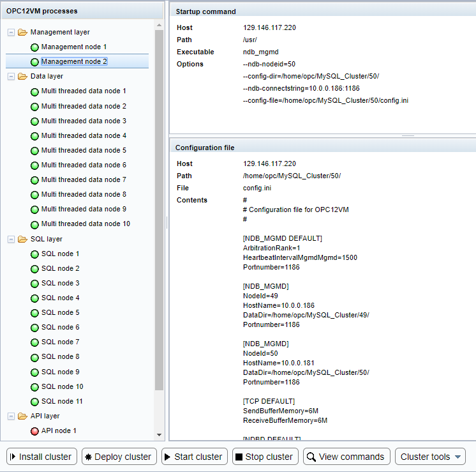
Task: Click the [TCP DEFAULT] section heading
Action: (x=269, y=402)
